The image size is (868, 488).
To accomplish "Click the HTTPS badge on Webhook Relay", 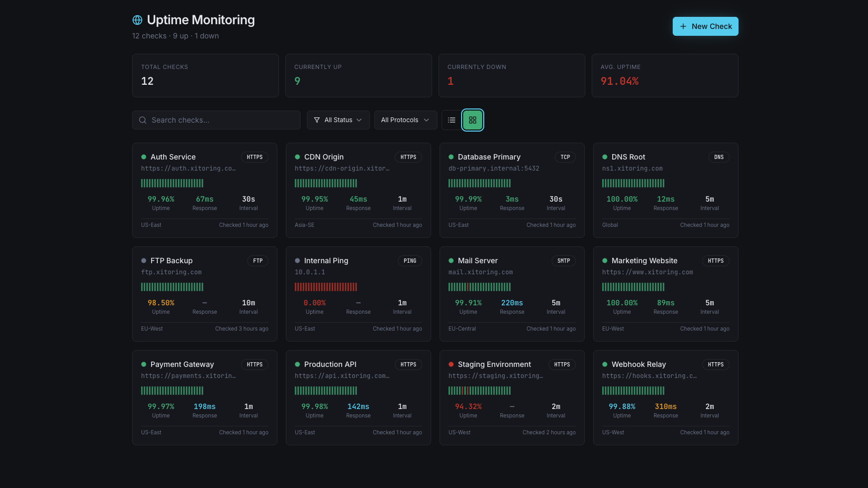I will [715, 364].
